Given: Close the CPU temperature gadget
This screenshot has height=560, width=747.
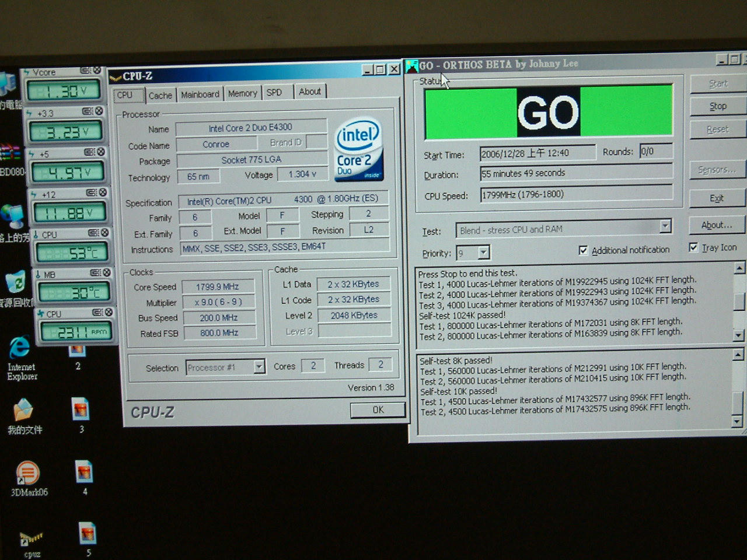Looking at the screenshot, I should [104, 233].
